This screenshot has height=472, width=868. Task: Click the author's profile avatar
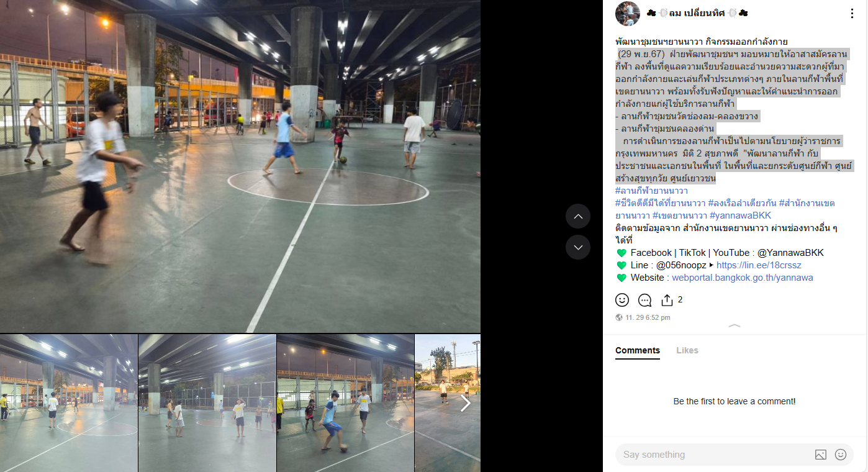pyautogui.click(x=628, y=13)
